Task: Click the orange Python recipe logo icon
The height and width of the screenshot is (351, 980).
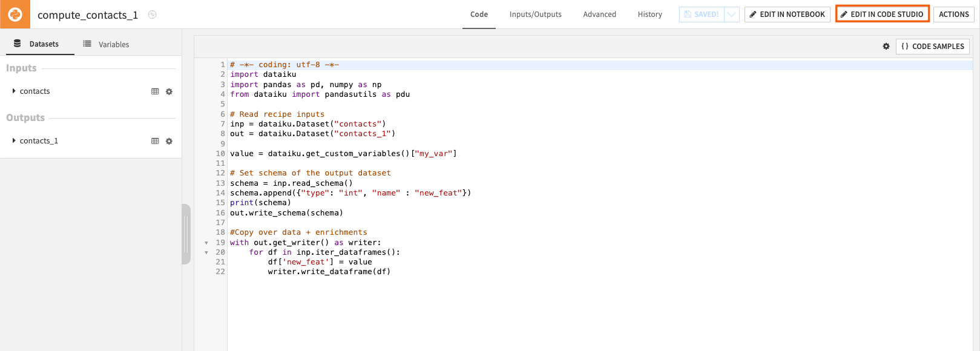Action: point(15,14)
